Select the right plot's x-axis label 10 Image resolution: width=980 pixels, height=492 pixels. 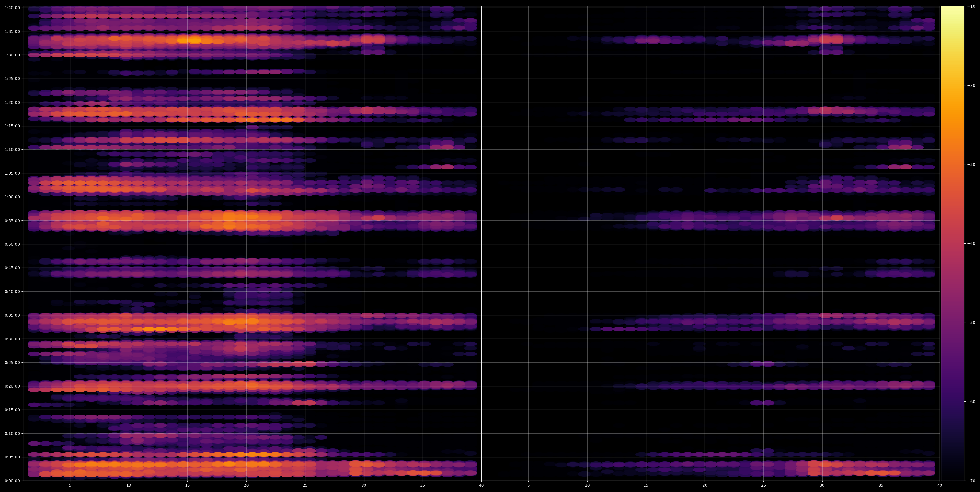pyautogui.click(x=587, y=486)
